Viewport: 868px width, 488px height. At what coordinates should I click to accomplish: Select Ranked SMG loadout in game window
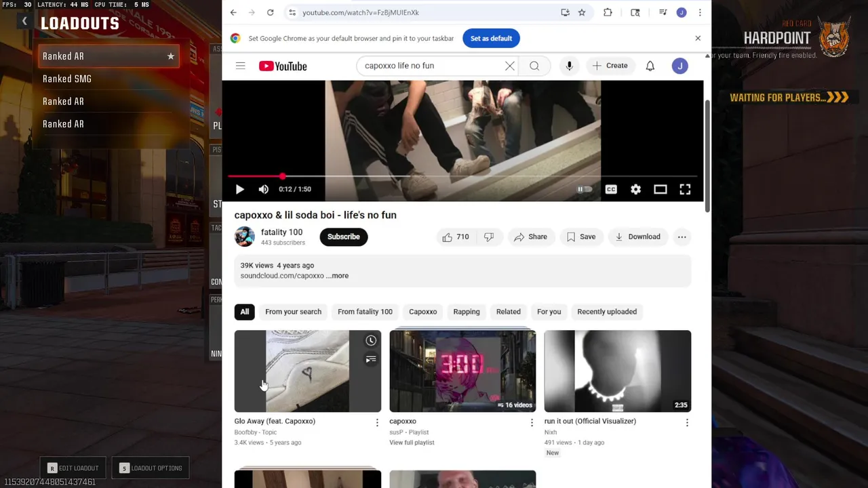pos(108,79)
